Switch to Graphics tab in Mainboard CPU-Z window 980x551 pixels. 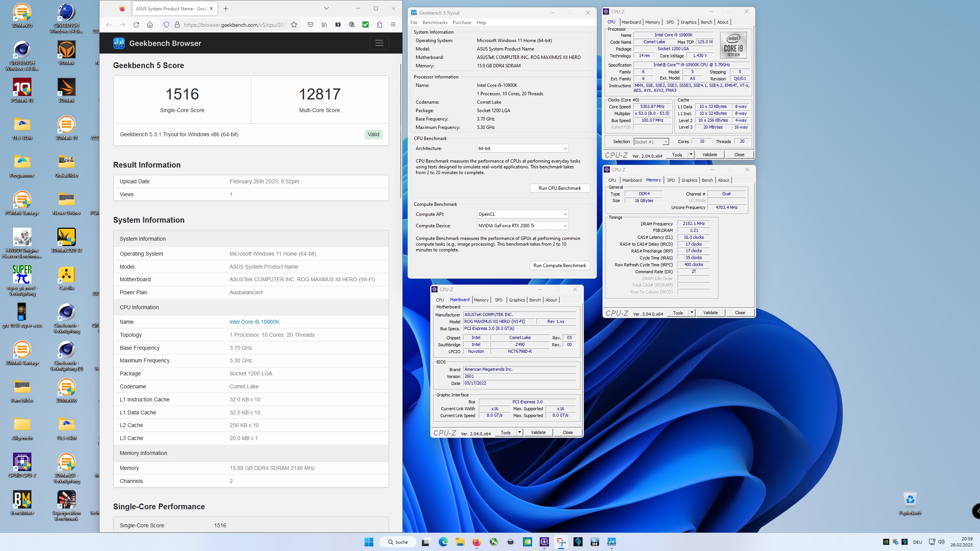[517, 300]
